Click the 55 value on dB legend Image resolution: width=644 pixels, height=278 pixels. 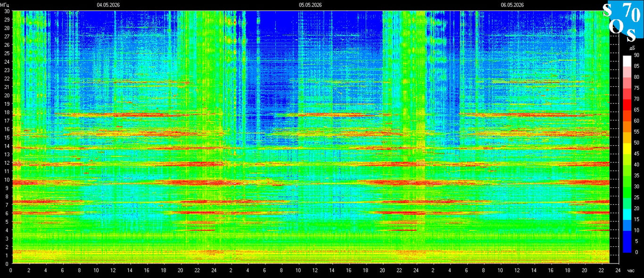point(636,132)
